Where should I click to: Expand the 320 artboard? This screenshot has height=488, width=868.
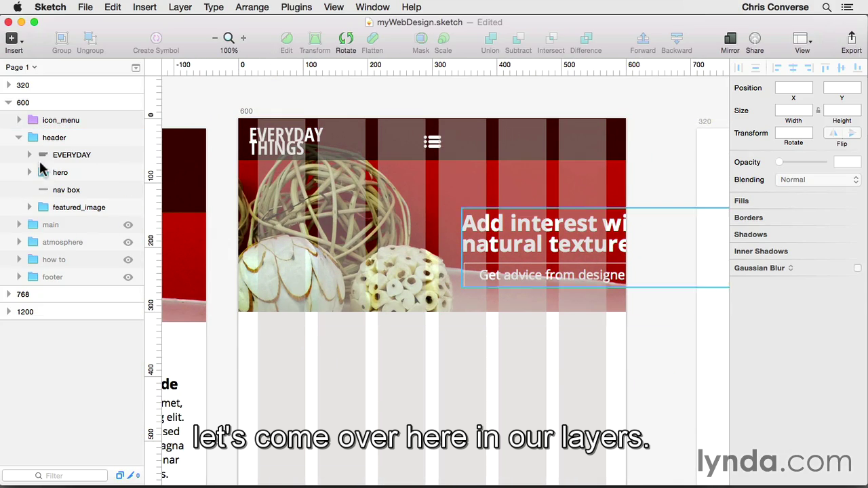tap(8, 85)
